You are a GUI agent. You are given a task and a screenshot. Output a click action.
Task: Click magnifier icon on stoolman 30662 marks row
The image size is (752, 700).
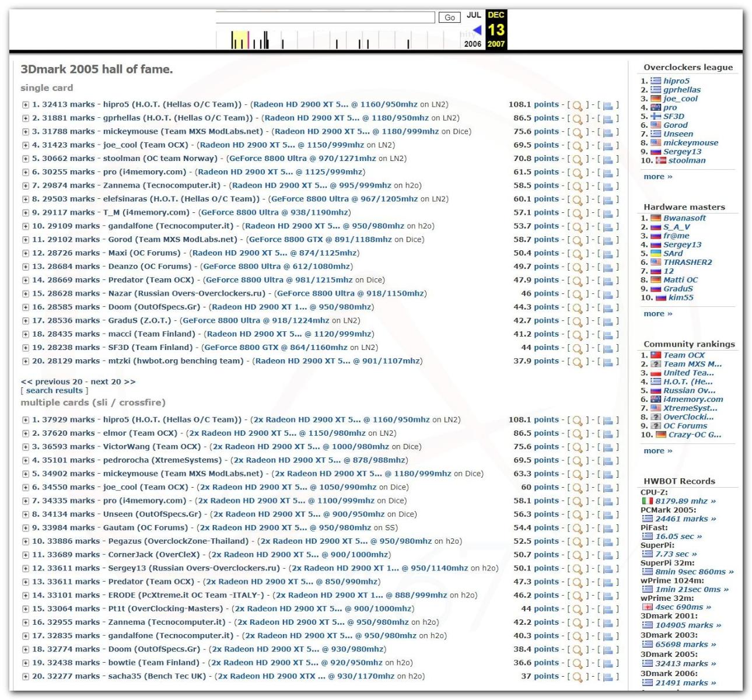click(x=577, y=159)
